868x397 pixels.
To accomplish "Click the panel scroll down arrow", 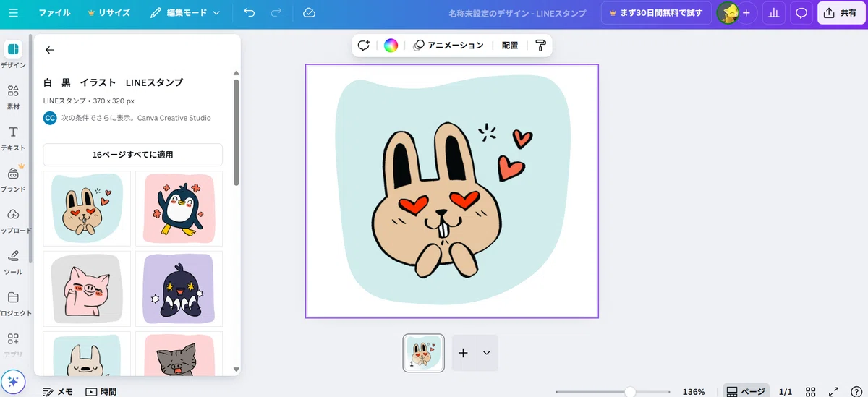I will click(236, 369).
